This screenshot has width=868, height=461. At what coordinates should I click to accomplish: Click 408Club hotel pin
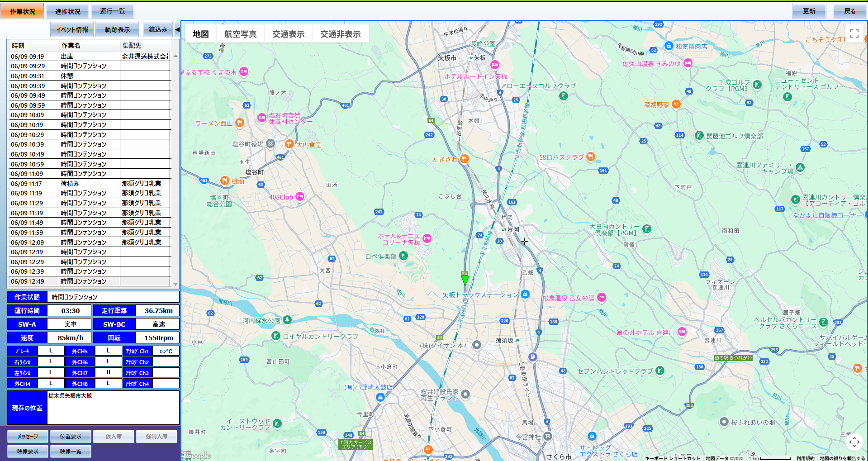click(299, 196)
